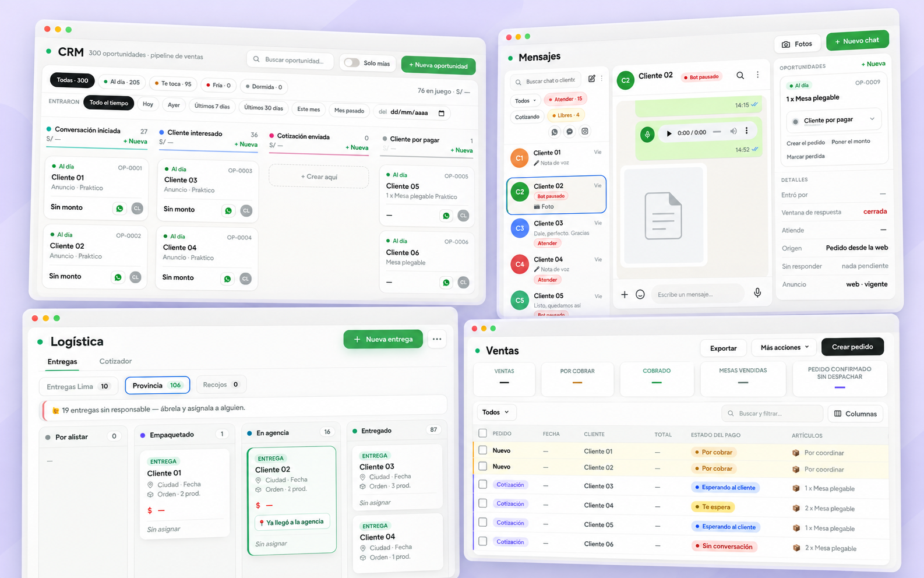Click Nueva entrega in Logística
The width and height of the screenshot is (924, 578).
[x=383, y=339]
